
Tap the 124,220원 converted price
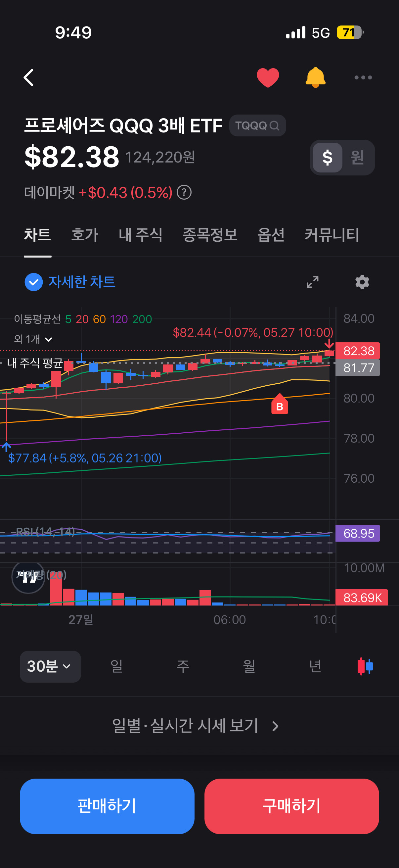click(x=160, y=157)
